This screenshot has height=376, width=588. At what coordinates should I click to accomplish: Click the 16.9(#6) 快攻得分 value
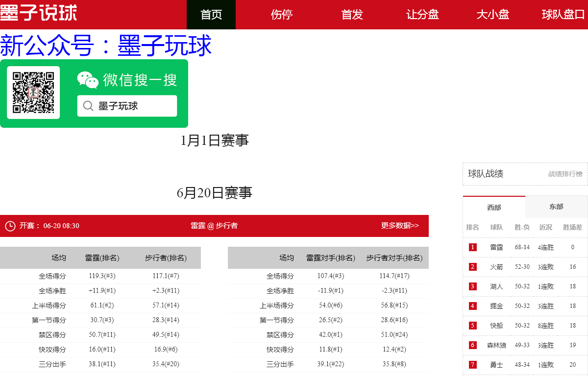click(166, 350)
